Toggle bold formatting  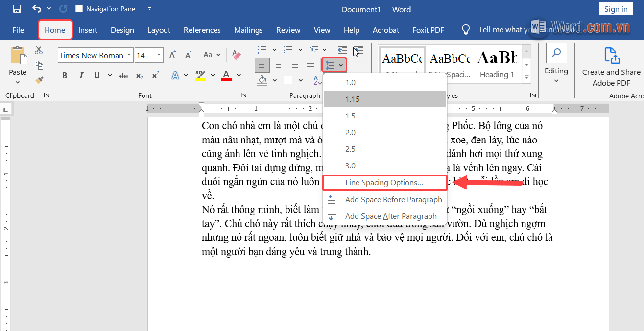[64, 75]
